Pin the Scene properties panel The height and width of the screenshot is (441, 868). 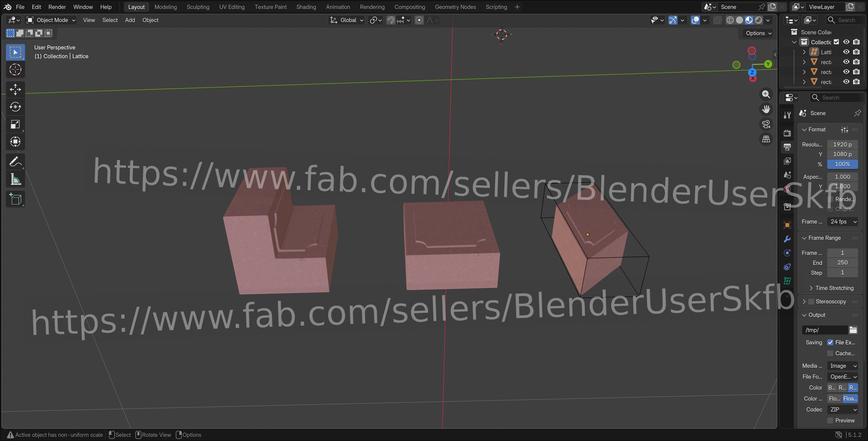[857, 113]
